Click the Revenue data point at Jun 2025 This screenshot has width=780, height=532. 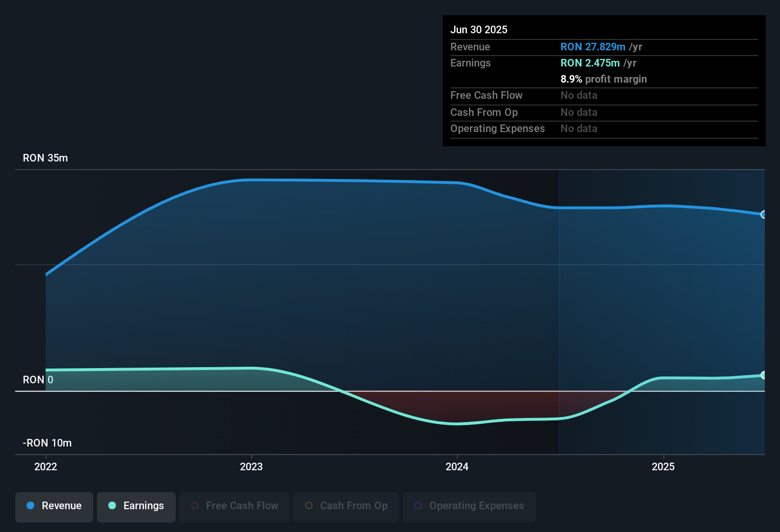(x=764, y=214)
